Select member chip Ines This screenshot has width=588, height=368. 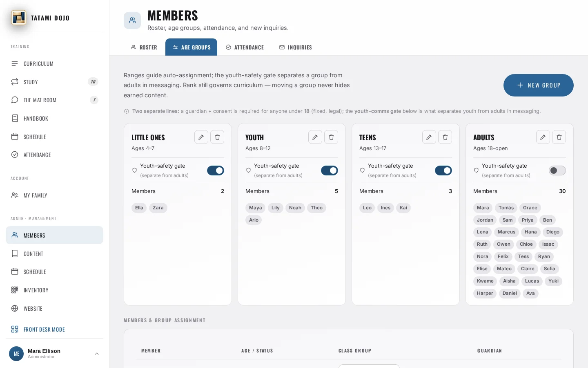coord(385,208)
